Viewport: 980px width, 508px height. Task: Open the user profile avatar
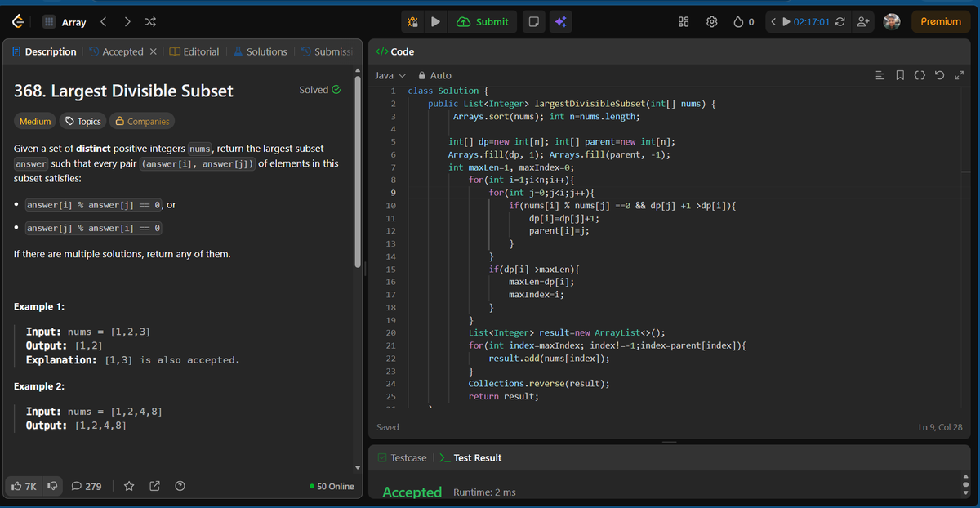(892, 22)
